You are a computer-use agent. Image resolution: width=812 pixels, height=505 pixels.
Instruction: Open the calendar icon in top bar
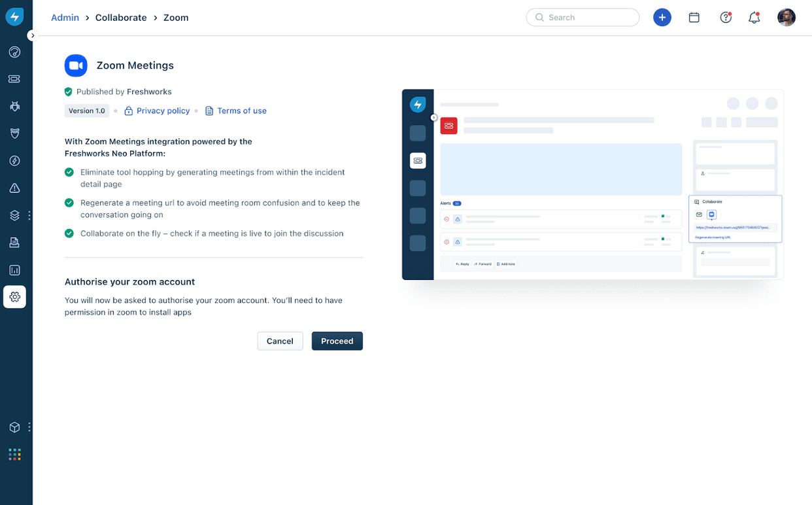694,18
